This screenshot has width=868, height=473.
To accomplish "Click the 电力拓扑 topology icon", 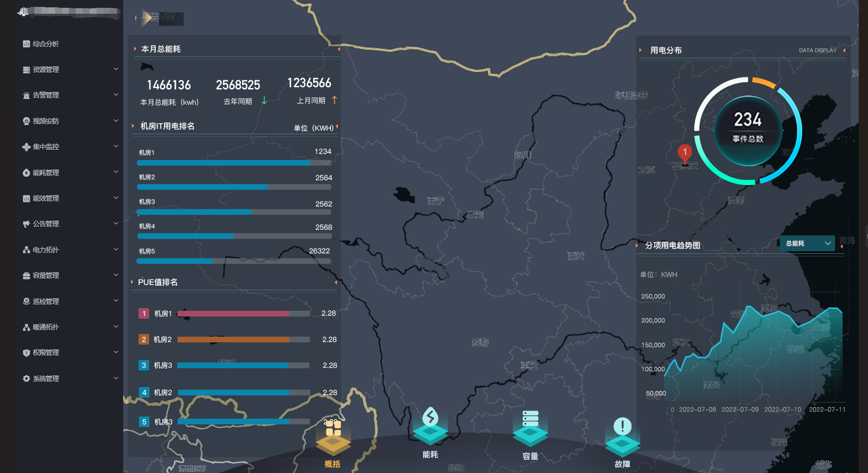I will (x=26, y=250).
